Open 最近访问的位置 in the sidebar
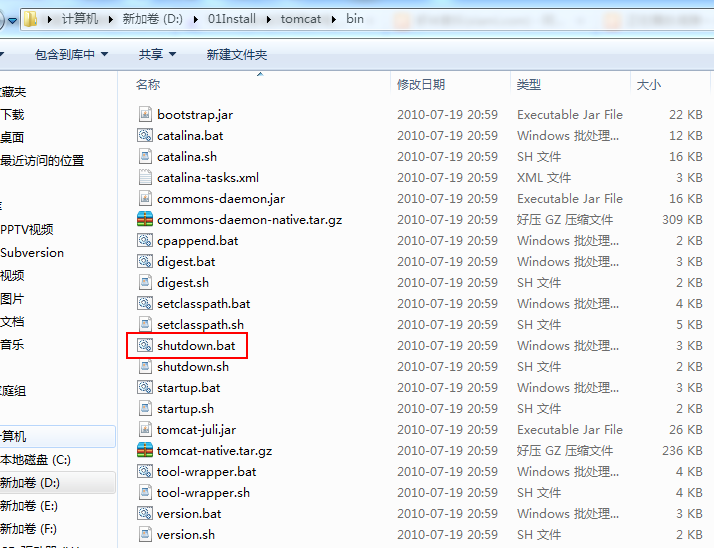Viewport: 714px width, 548px height. click(x=42, y=160)
